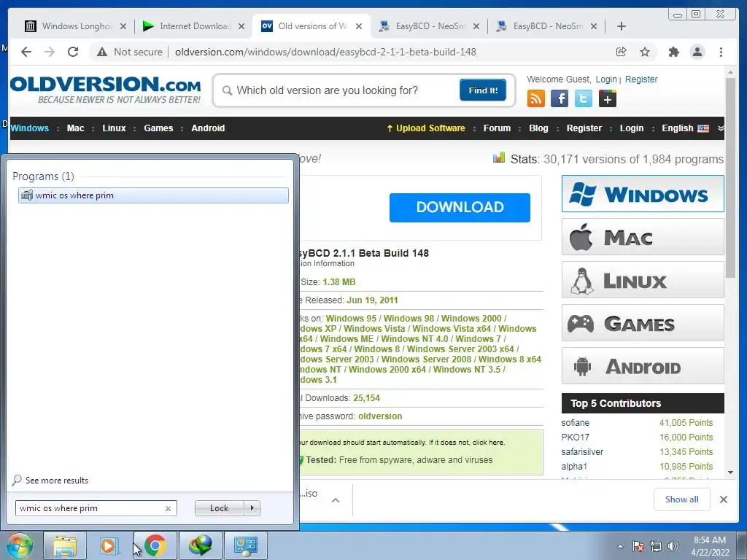Switch to the Windows Longhorn tab
747x560 pixels.
76,26
